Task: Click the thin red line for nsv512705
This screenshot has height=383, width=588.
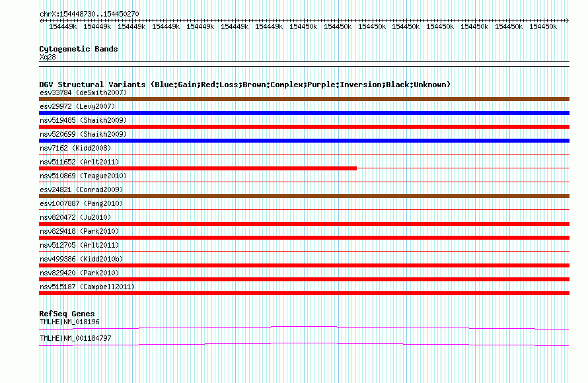Action: [x=304, y=251]
